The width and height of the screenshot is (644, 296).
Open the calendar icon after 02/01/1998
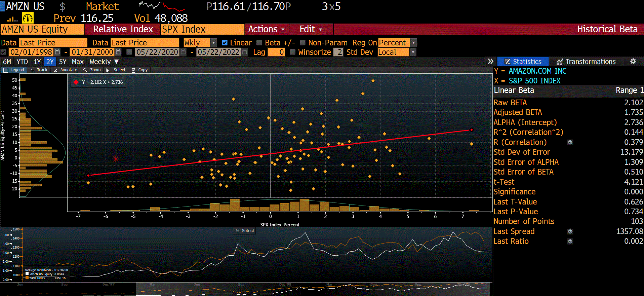pos(57,52)
